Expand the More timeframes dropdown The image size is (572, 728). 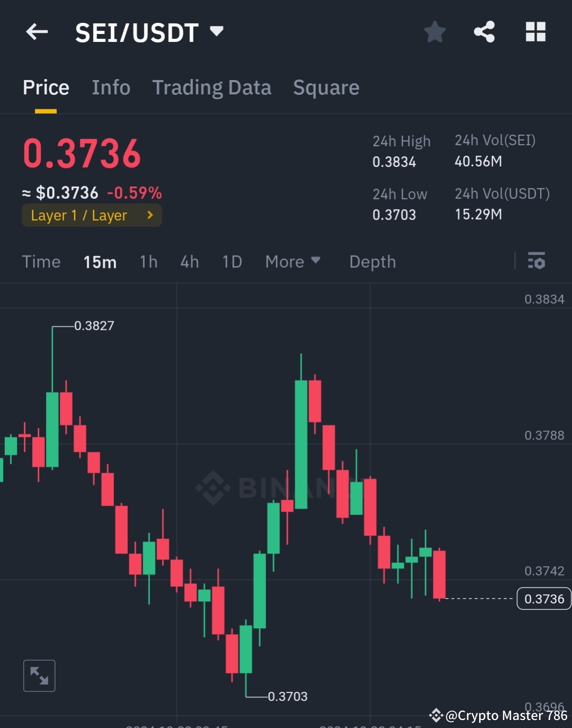tap(293, 261)
